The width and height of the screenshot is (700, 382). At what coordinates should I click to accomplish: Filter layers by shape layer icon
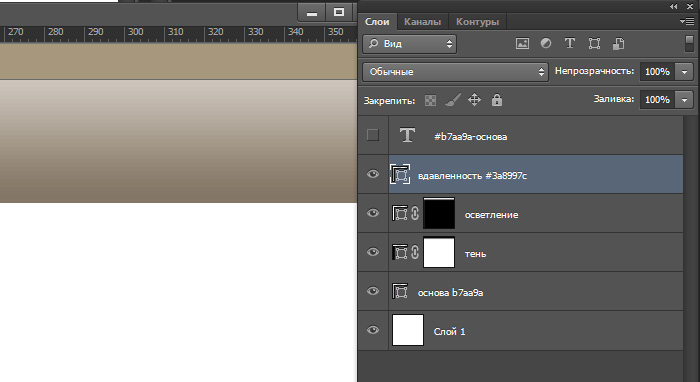point(594,43)
